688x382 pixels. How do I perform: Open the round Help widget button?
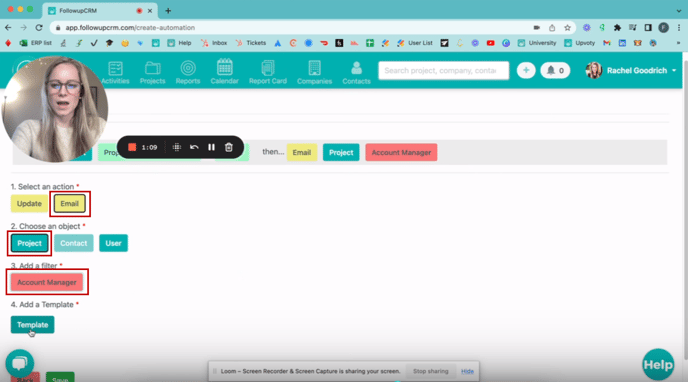tap(658, 364)
